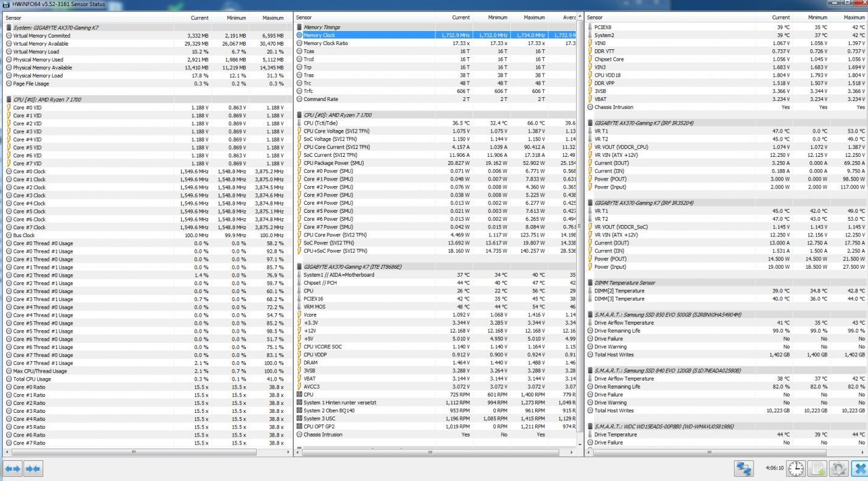Click the thermometer icon of Chipset // PCH
868x481 pixels.
(x=299, y=283)
